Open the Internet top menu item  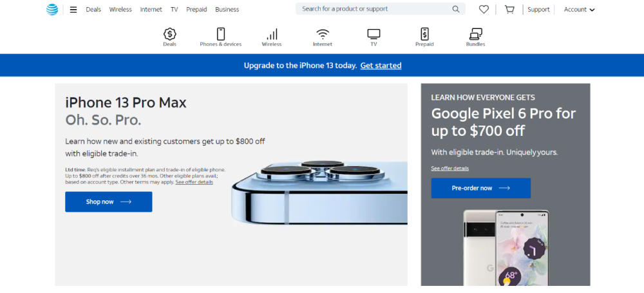(x=151, y=10)
